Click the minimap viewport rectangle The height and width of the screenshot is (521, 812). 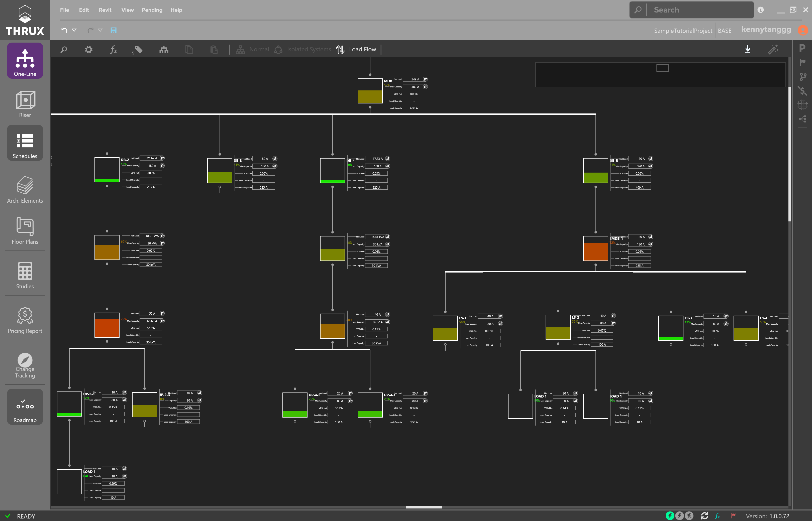pos(662,68)
